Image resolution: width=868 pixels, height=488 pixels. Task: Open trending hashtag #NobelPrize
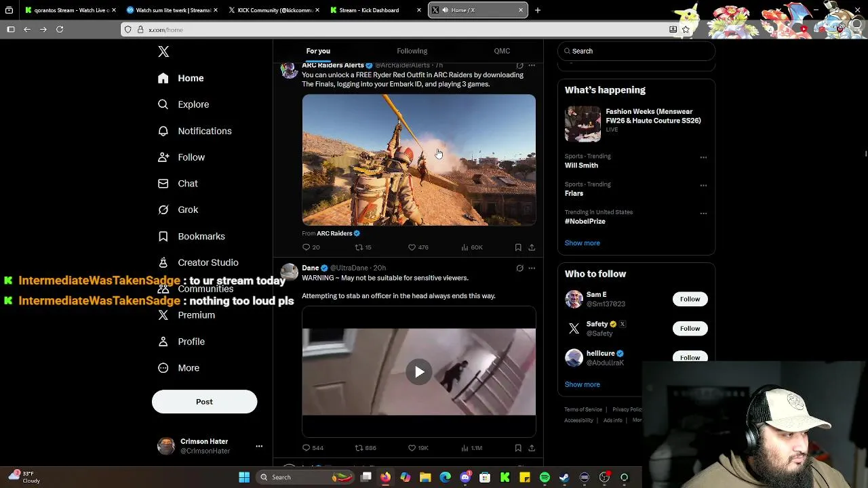click(x=585, y=222)
